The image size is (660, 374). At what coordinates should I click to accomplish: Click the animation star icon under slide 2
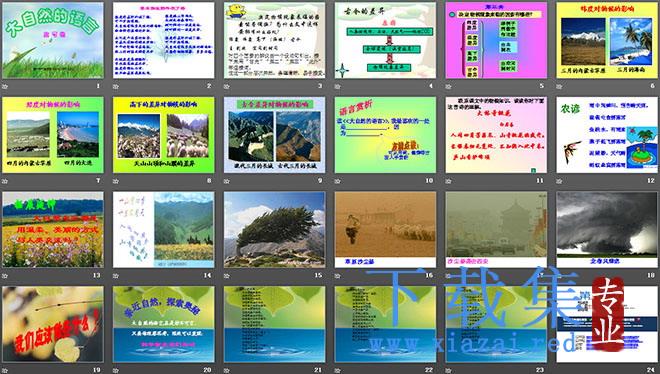(116, 86)
